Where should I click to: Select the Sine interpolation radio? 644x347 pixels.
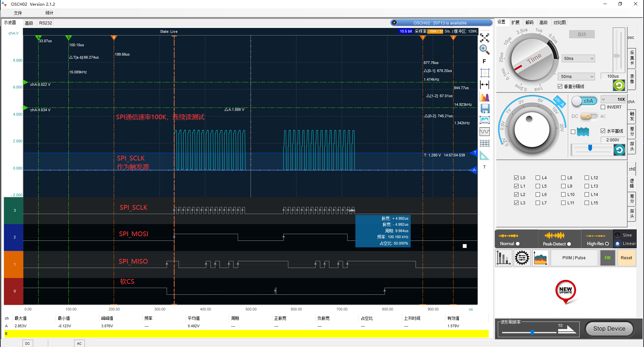pos(618,235)
